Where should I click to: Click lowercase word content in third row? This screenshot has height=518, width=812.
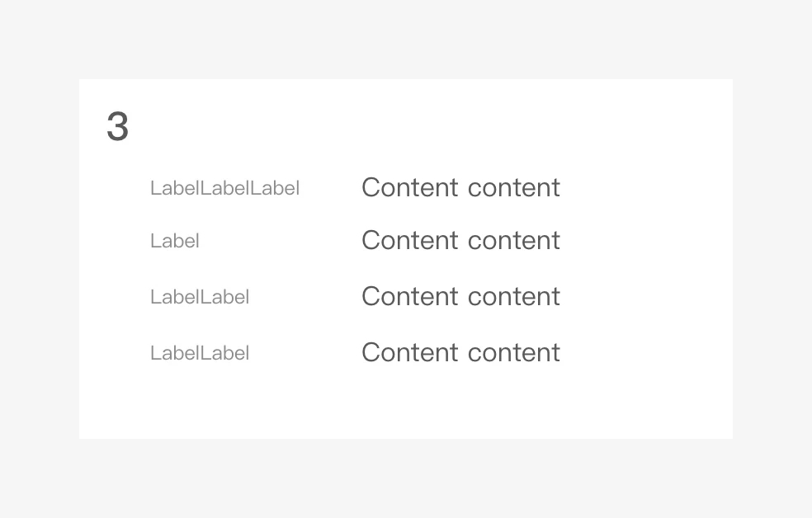pos(513,296)
